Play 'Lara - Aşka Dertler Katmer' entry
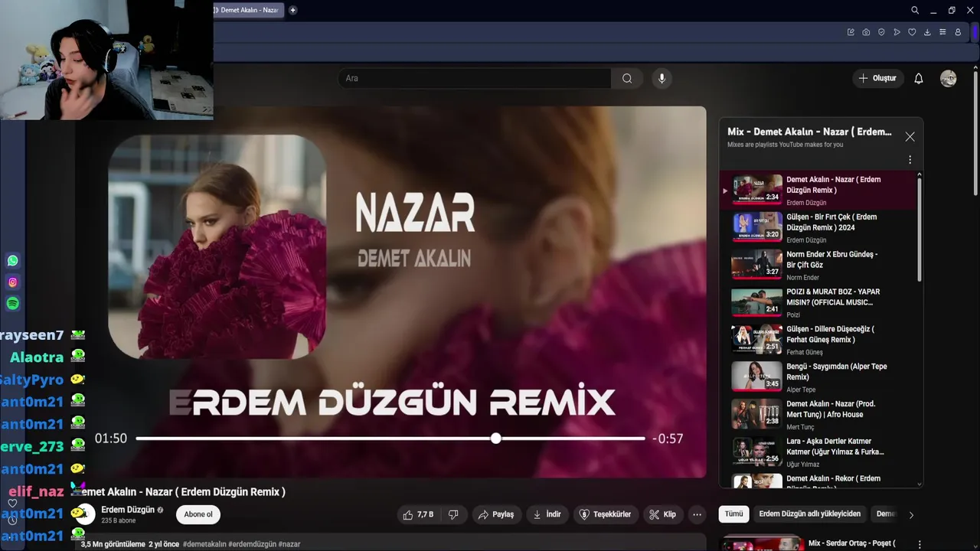This screenshot has height=551, width=980. [x=819, y=452]
